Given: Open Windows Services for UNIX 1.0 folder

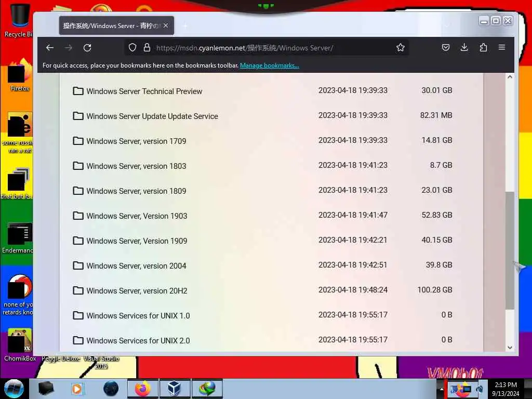Looking at the screenshot, I should coord(138,315).
